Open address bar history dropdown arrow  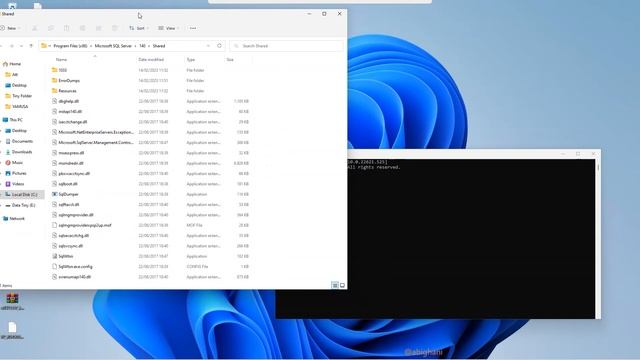click(208, 46)
